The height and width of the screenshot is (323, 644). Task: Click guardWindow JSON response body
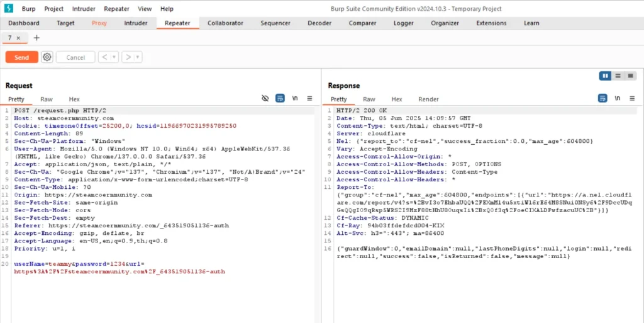(484, 252)
